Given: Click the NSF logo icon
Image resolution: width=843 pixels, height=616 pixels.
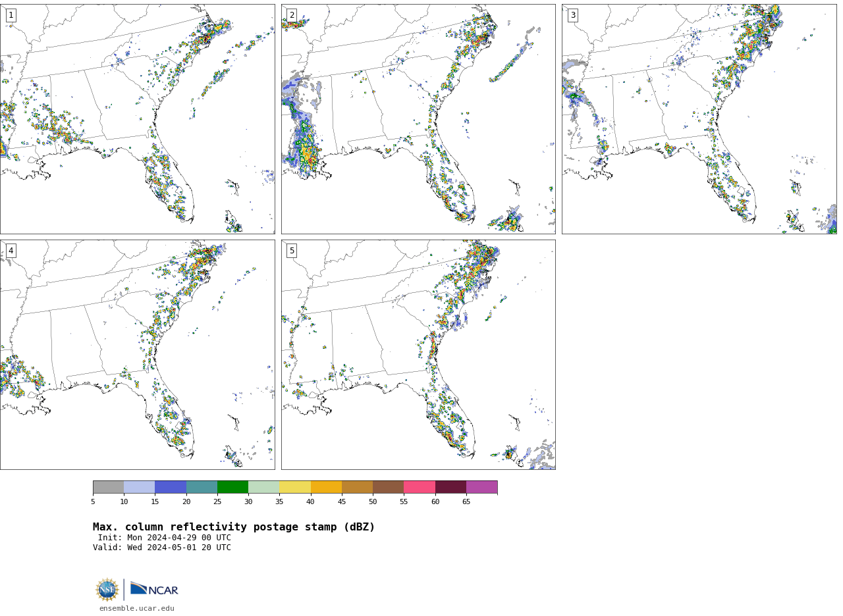Looking at the screenshot, I should 107,590.
